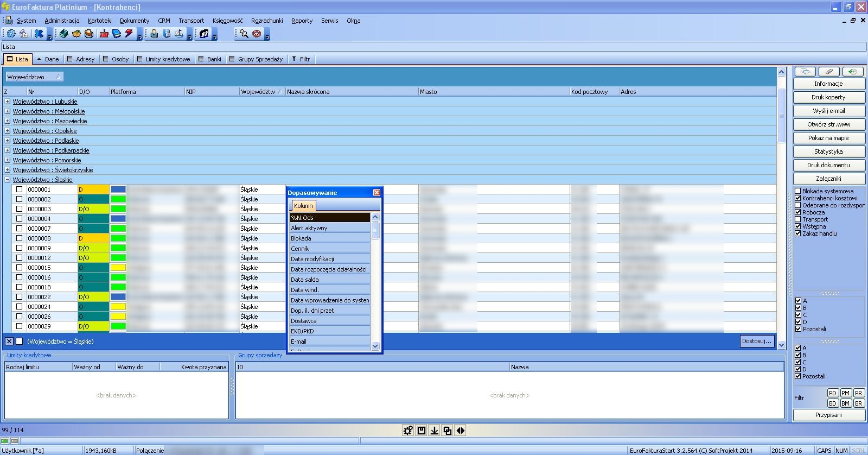Screen dimensions: 868x455
Task: Expand the Województwo : Pomorskie group
Action: pos(8,160)
